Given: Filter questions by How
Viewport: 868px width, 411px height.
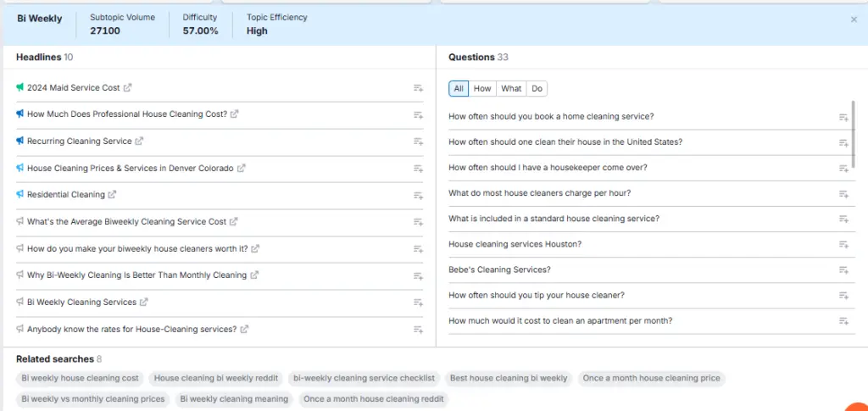Looking at the screenshot, I should pyautogui.click(x=482, y=89).
